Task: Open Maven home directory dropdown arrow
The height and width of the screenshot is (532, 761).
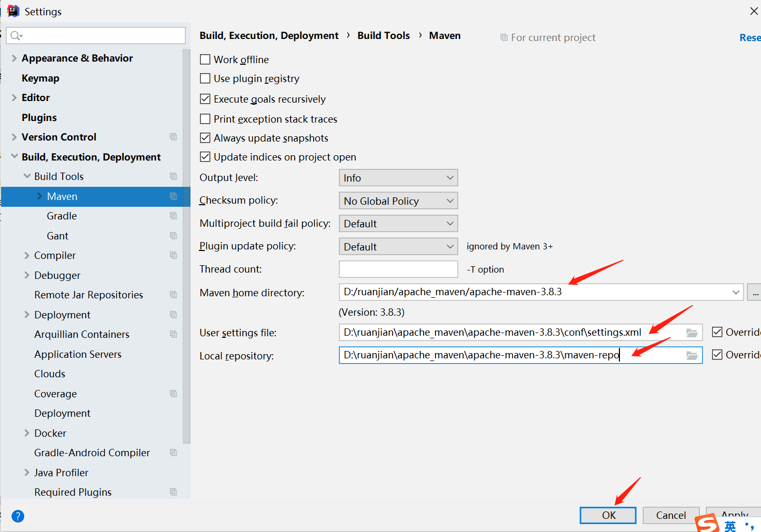Action: tap(736, 292)
